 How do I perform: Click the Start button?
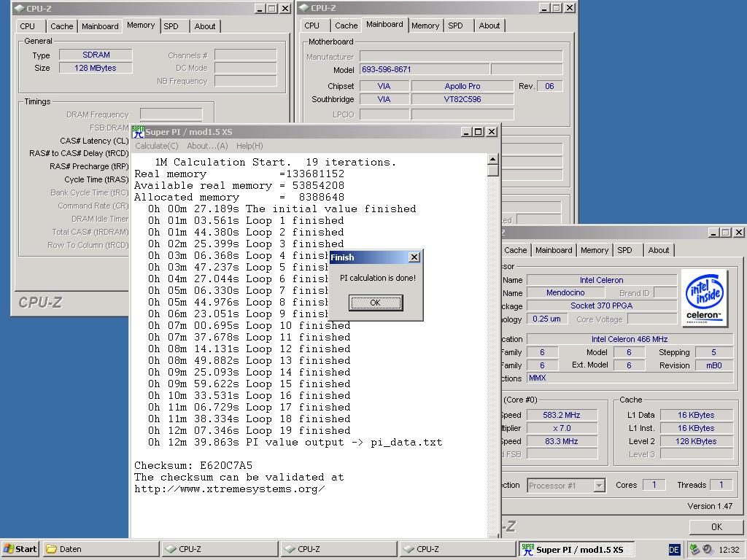20,548
